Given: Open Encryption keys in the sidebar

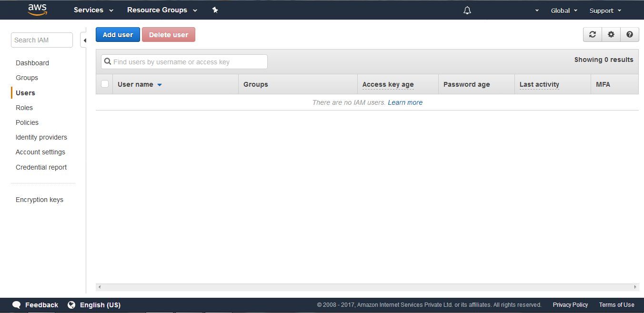Looking at the screenshot, I should (x=40, y=200).
